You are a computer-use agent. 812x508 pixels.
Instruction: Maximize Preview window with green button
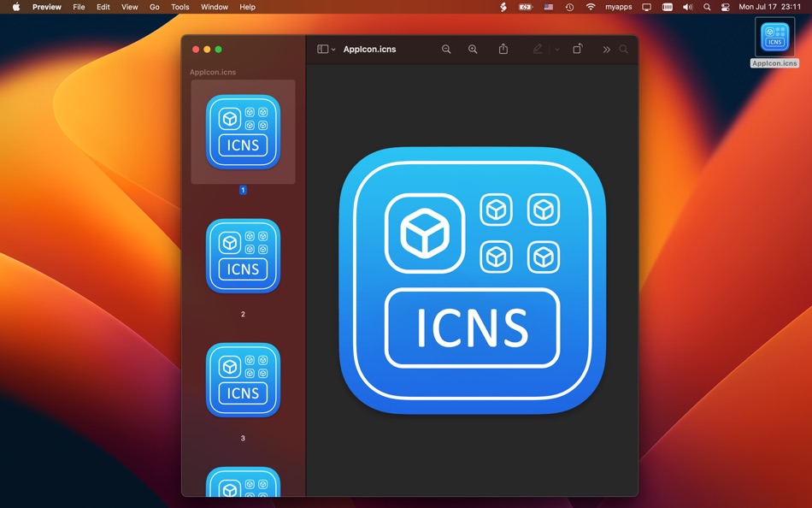tap(219, 50)
